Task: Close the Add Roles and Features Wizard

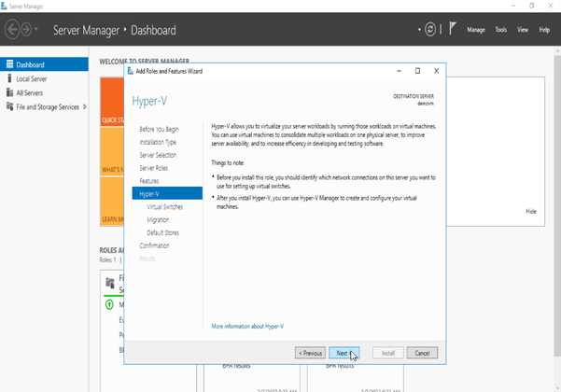Action: (x=436, y=71)
